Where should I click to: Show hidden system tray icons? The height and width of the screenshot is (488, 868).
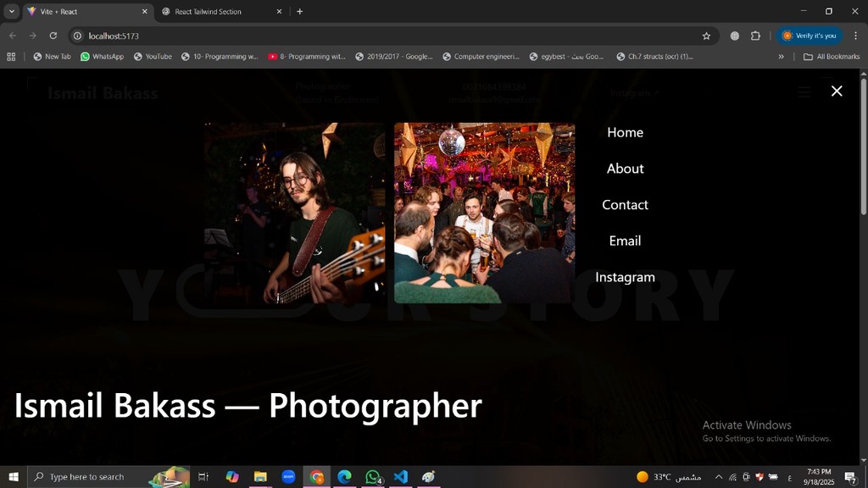(x=719, y=477)
